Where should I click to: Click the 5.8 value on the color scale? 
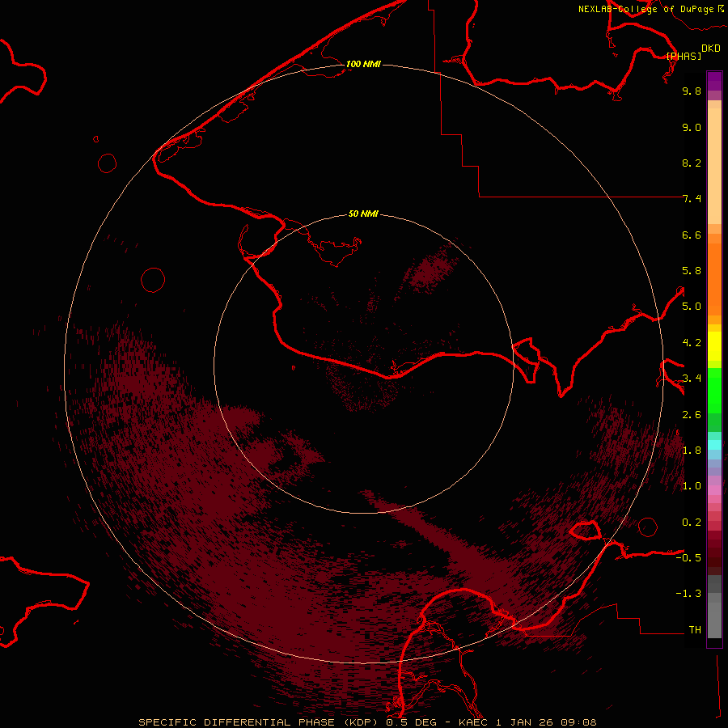pos(692,271)
